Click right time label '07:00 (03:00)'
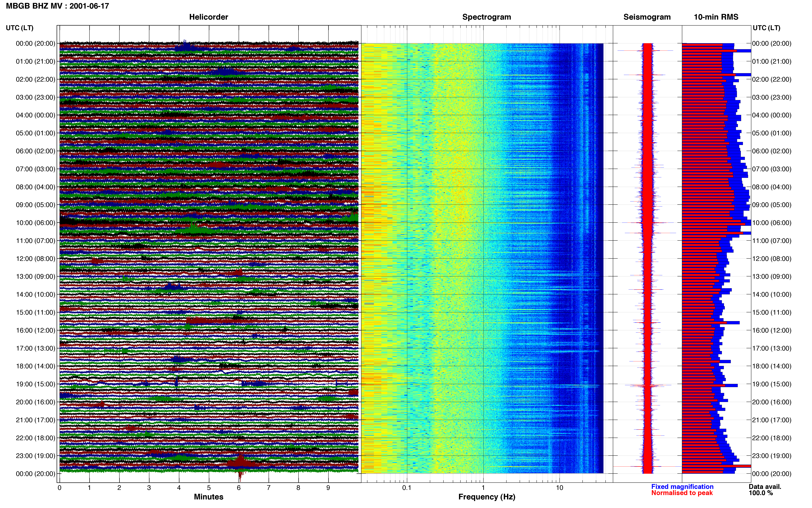The image size is (812, 508). (x=772, y=169)
